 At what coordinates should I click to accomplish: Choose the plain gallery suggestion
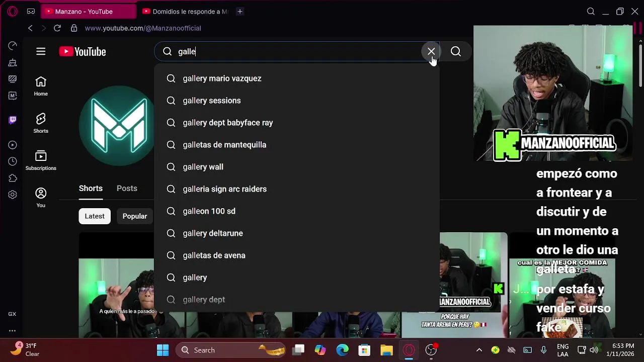(x=297, y=278)
